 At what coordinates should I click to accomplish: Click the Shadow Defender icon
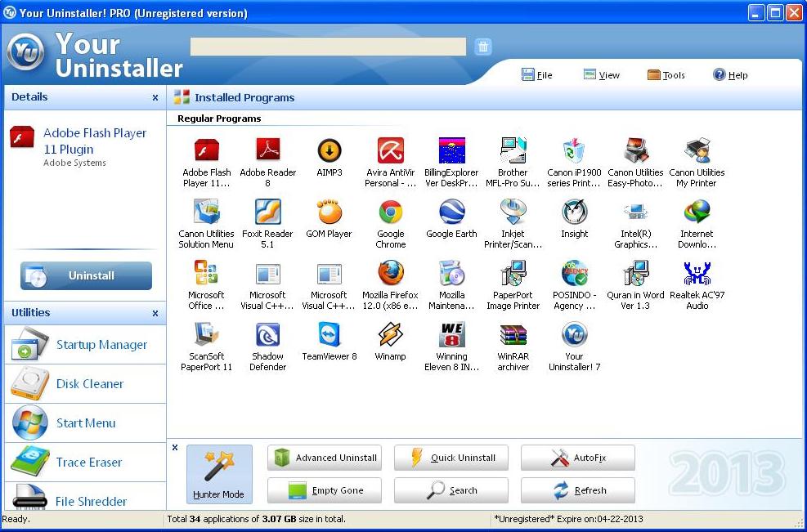click(267, 334)
